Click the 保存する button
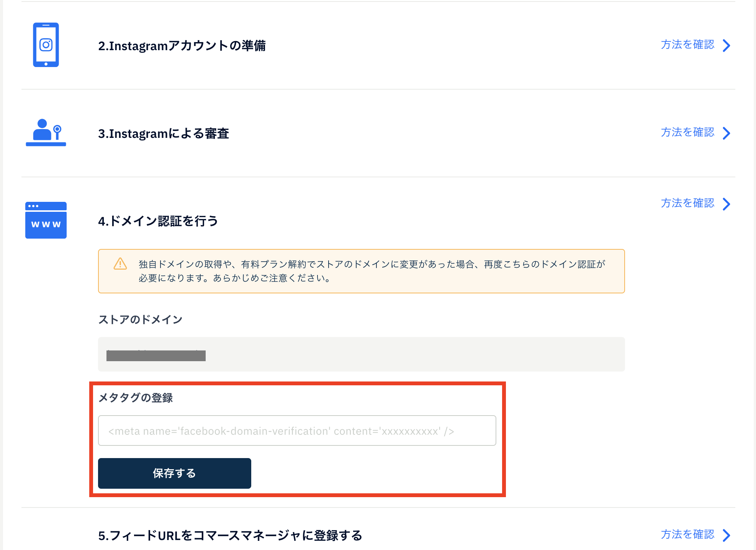 click(x=175, y=473)
